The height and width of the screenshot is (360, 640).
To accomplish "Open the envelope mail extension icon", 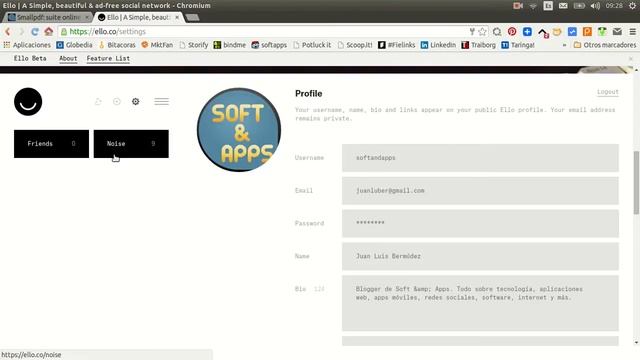I will pos(617,31).
